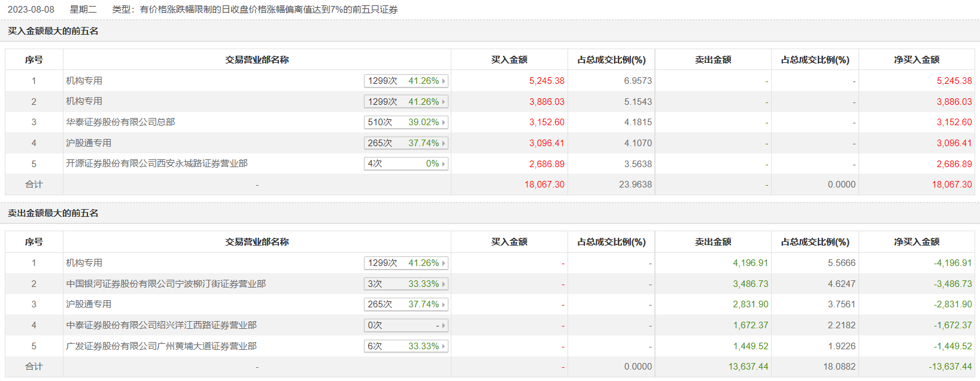Expand 1299次 stats box in first buy row
This screenshot has height=381, width=980.
coord(405,81)
